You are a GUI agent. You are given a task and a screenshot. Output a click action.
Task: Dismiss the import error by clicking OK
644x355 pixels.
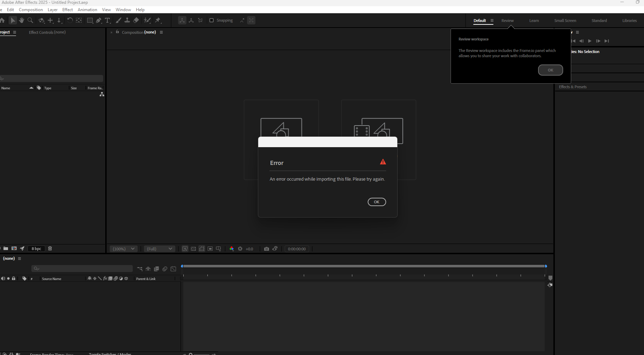377,202
